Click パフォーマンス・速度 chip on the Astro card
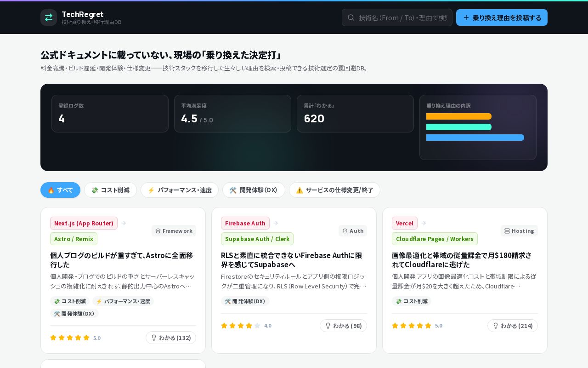The width and height of the screenshot is (588, 368). click(123, 301)
